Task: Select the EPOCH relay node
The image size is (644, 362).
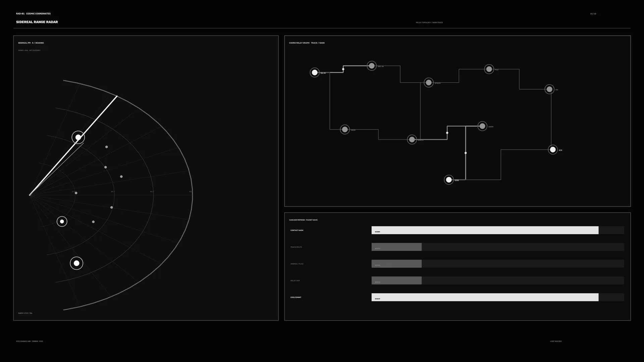Action: pos(429,82)
